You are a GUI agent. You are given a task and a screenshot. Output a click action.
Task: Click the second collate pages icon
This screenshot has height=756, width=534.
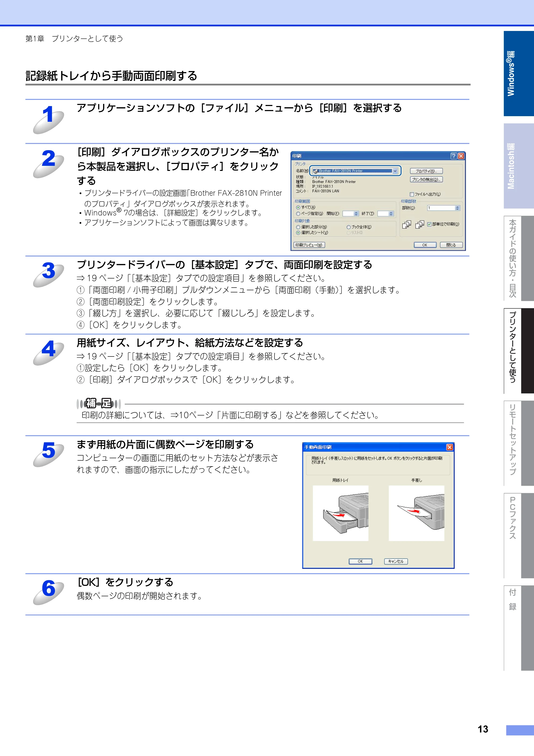click(x=419, y=225)
